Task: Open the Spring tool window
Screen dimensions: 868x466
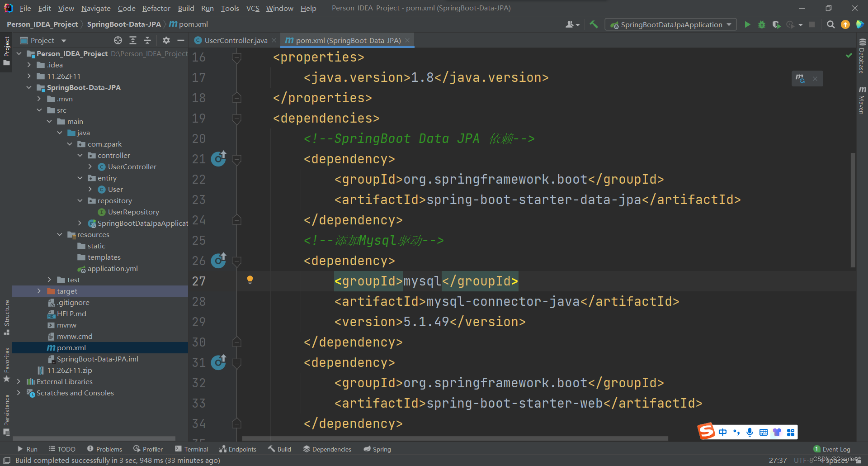Action: (x=377, y=449)
